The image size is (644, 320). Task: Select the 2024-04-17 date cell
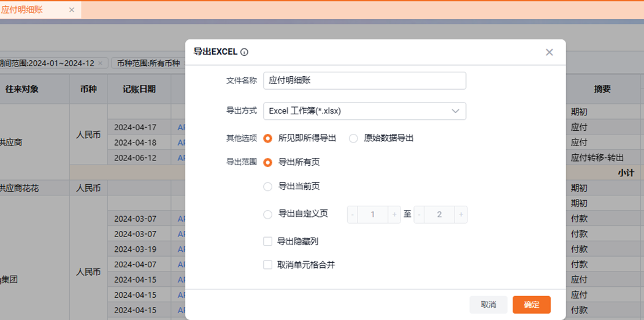click(139, 128)
